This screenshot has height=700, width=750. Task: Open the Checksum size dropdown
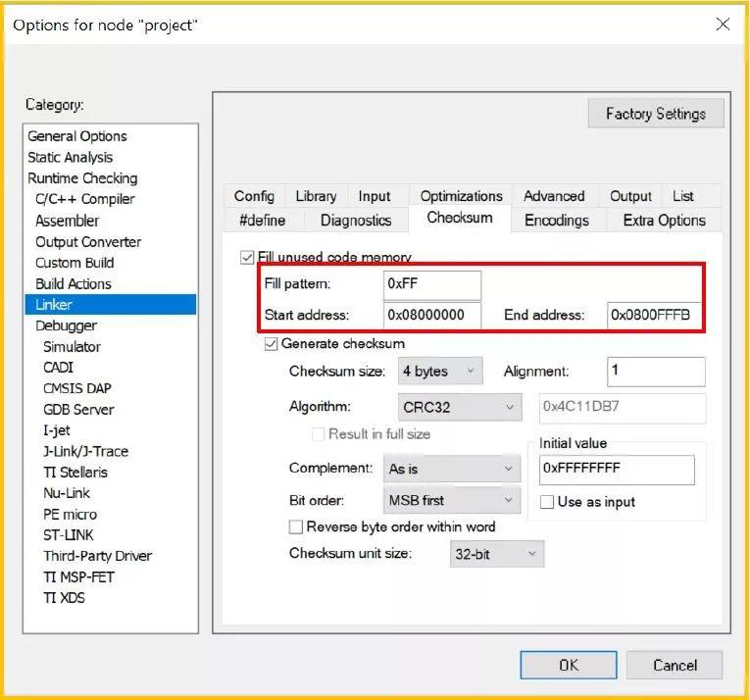(440, 371)
